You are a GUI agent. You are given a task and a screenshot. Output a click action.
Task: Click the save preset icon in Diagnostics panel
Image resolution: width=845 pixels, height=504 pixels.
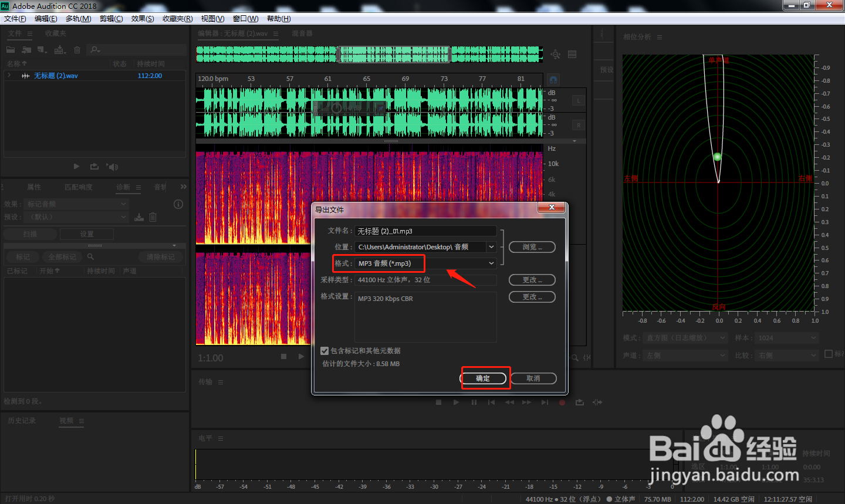(139, 217)
